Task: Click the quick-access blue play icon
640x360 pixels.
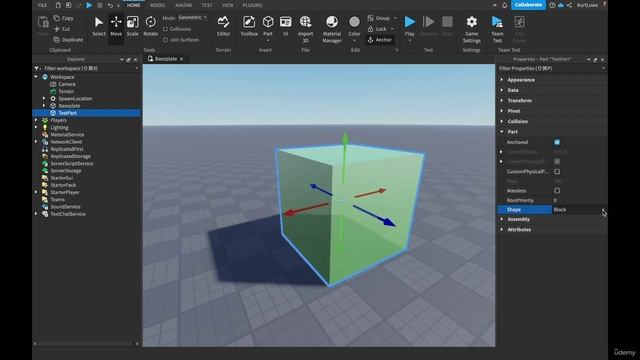Action: coord(89,5)
